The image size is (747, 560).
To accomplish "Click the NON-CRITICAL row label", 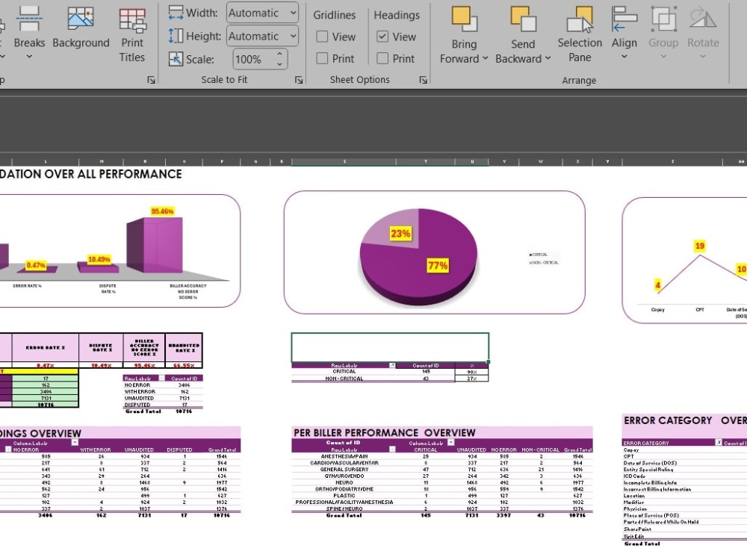I will click(344, 379).
